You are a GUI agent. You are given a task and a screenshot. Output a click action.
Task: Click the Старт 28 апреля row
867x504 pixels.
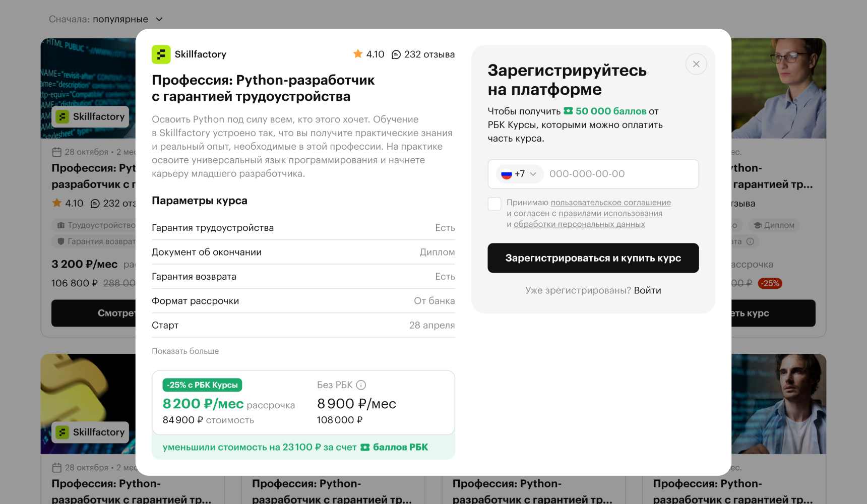point(303,325)
